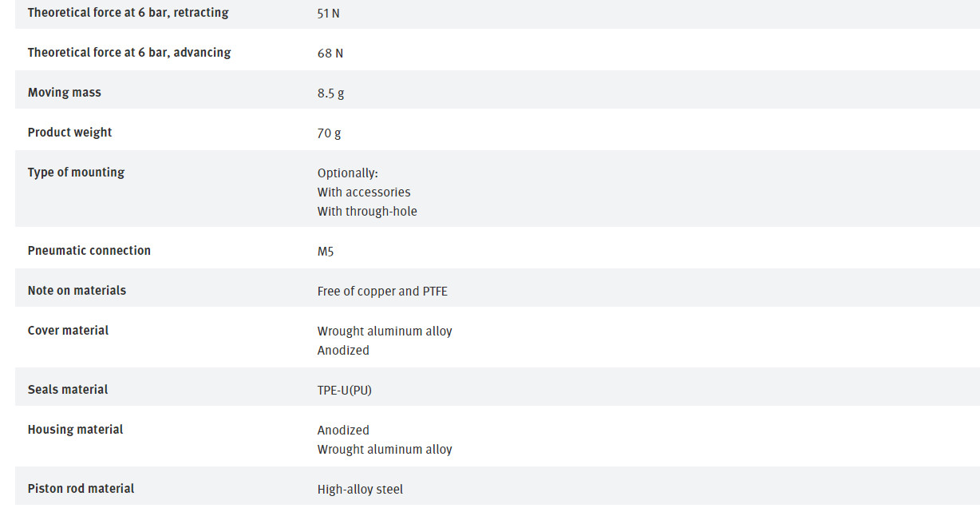Click the 'With accessories' mounting text
Image resolution: width=980 pixels, height=516 pixels.
coord(363,193)
